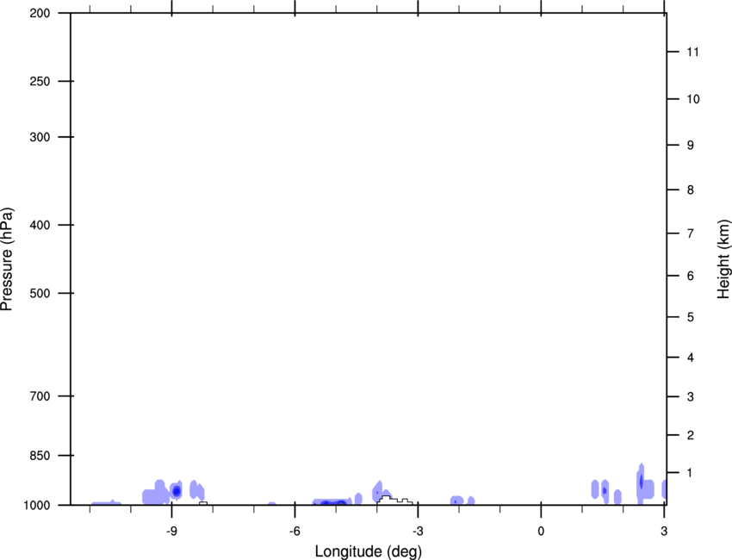Pick the -3 longitude tick label
The image size is (732, 560).
(x=418, y=531)
